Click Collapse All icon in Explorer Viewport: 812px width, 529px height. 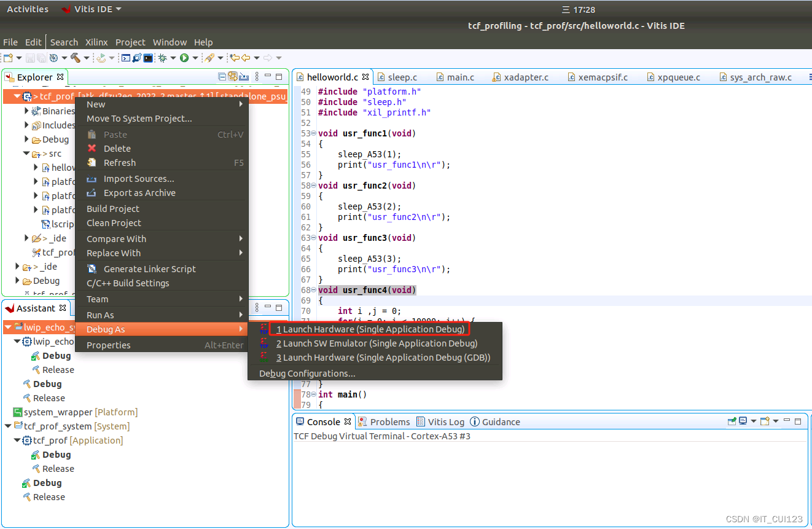pyautogui.click(x=222, y=77)
